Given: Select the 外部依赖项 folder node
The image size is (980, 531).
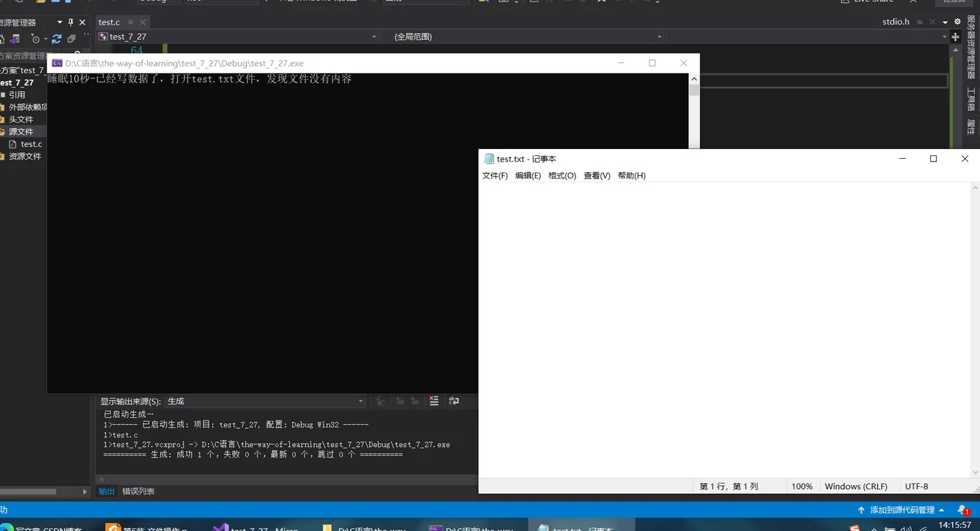Looking at the screenshot, I should [28, 107].
